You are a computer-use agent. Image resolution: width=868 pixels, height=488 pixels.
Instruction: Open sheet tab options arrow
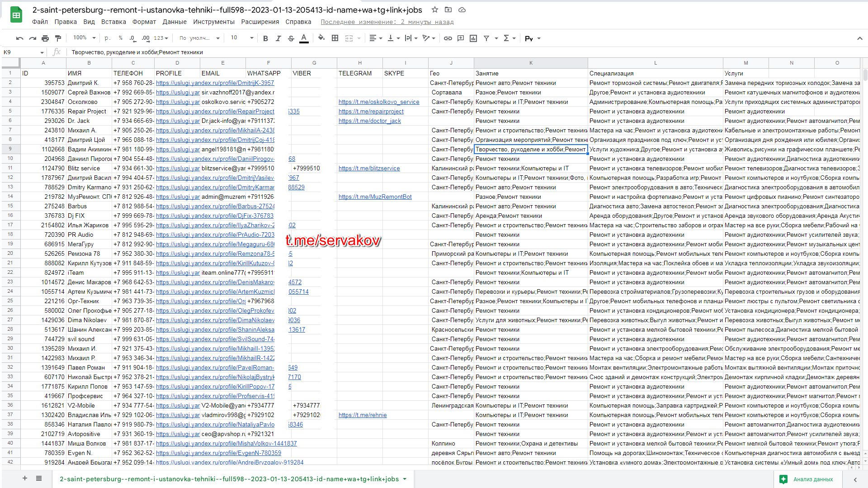tap(405, 479)
